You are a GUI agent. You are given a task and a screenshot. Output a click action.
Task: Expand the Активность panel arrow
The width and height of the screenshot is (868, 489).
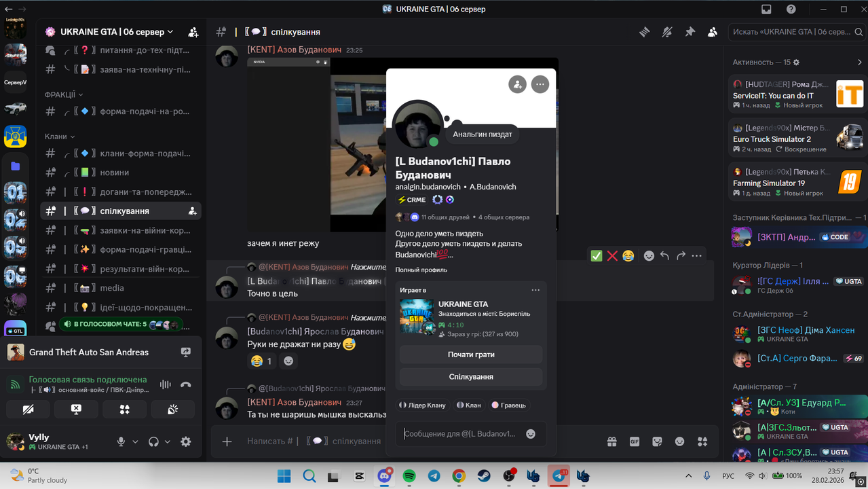pos(860,62)
